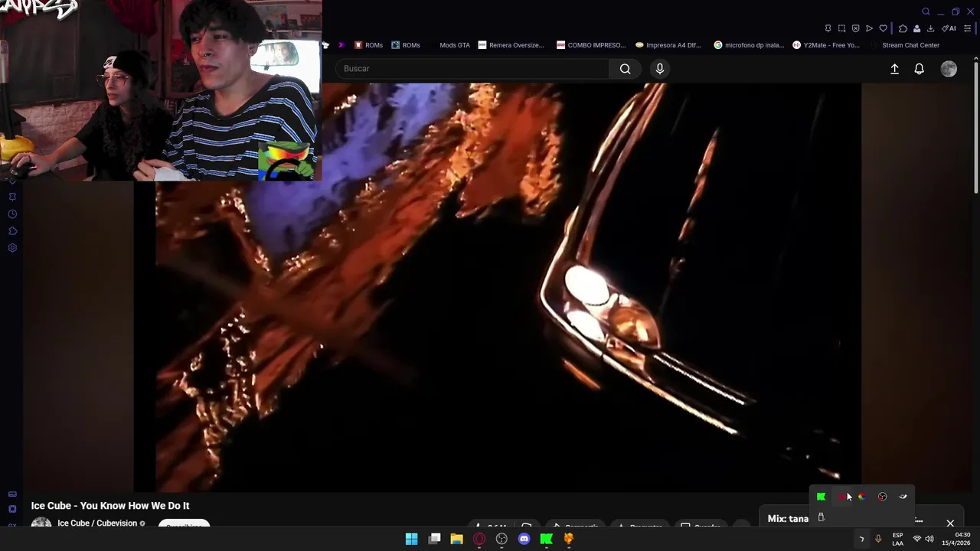Viewport: 980px width, 551px height.
Task: Open Wi-Fi network tray icon
Action: pos(916,540)
